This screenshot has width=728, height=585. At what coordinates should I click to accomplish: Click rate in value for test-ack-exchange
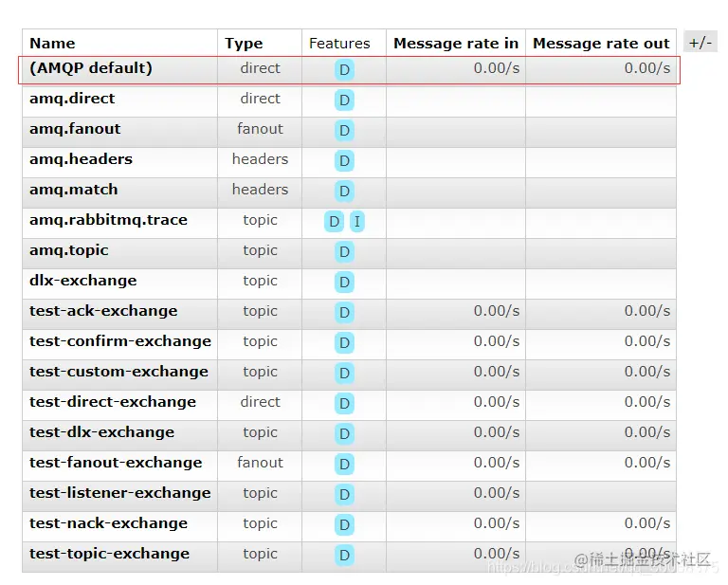pos(497,311)
